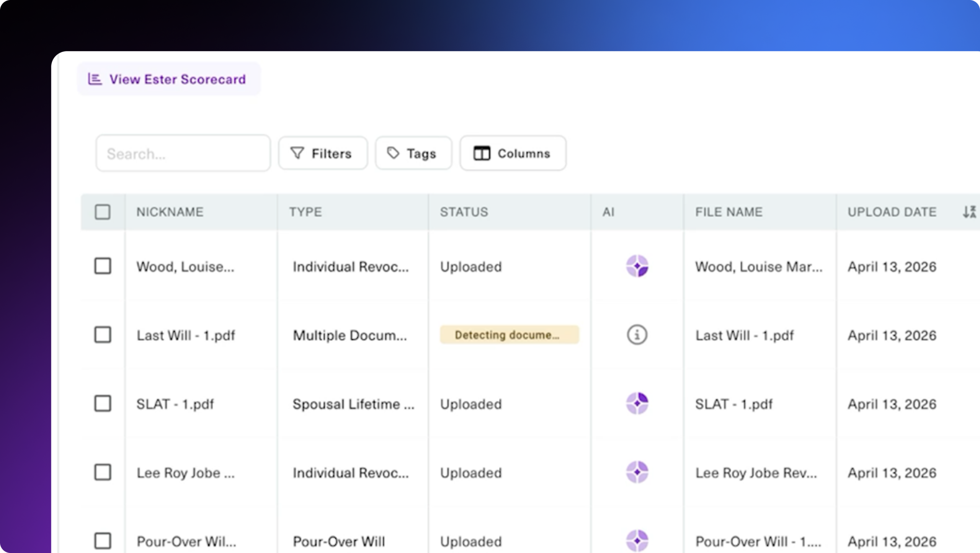
Task: Open the Columns chooser
Action: point(513,153)
